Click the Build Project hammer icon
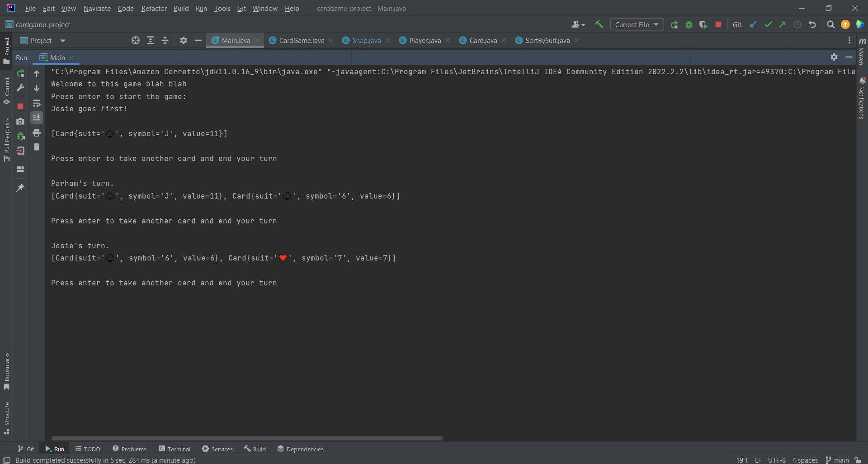Image resolution: width=868 pixels, height=464 pixels. coord(599,24)
